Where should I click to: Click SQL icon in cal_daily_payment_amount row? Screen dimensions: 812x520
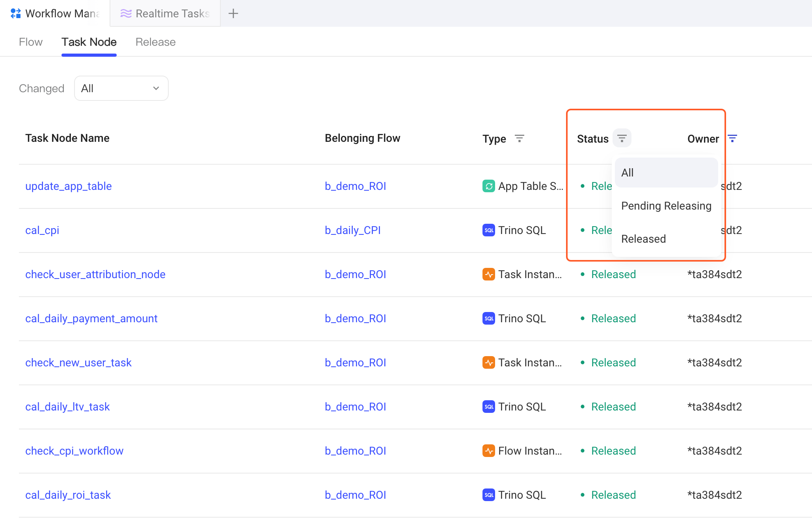pos(489,318)
